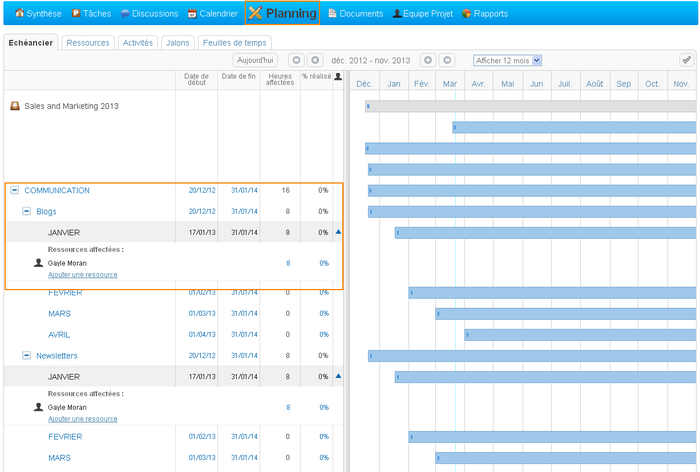Screen dimensions: 700x472
Task: Open the Discussions section
Action: coord(149,14)
